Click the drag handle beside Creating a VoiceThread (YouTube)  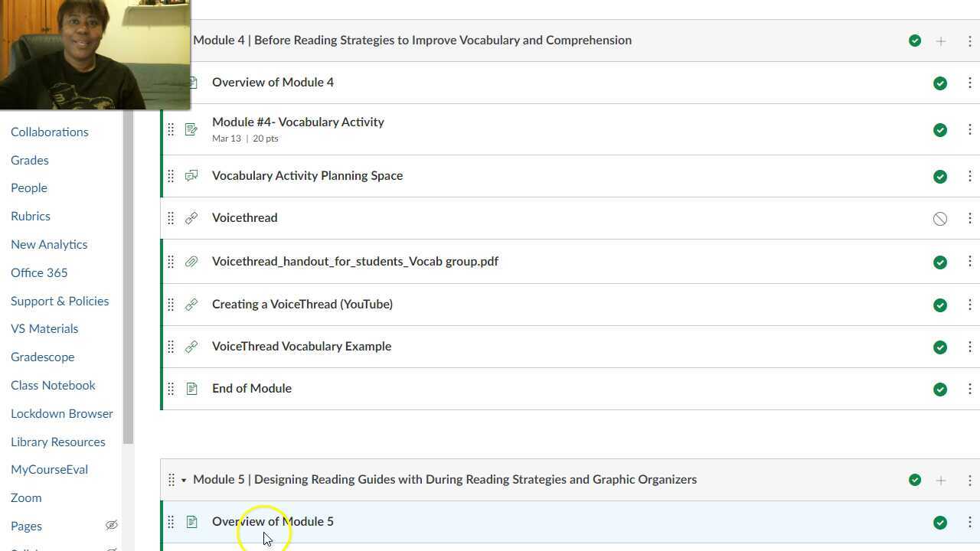(171, 304)
